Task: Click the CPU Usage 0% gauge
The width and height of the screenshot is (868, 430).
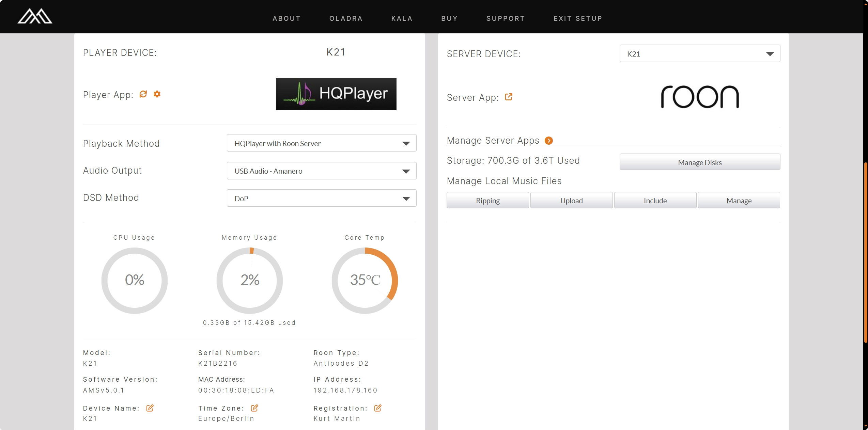Action: tap(135, 281)
